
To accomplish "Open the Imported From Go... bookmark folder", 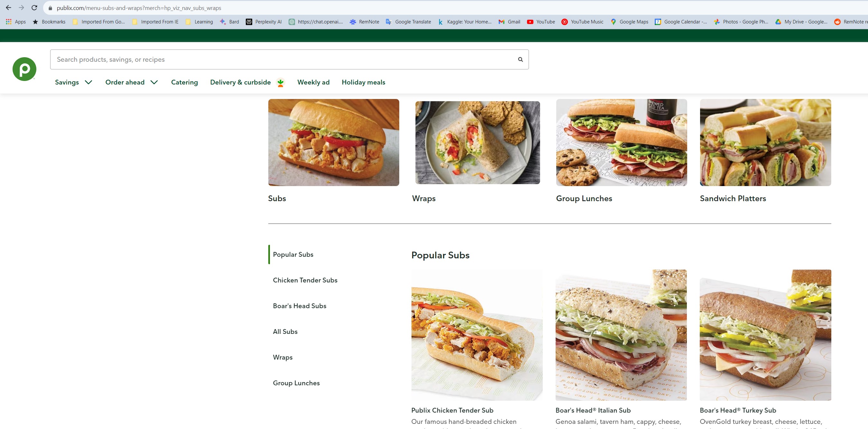I will point(98,22).
